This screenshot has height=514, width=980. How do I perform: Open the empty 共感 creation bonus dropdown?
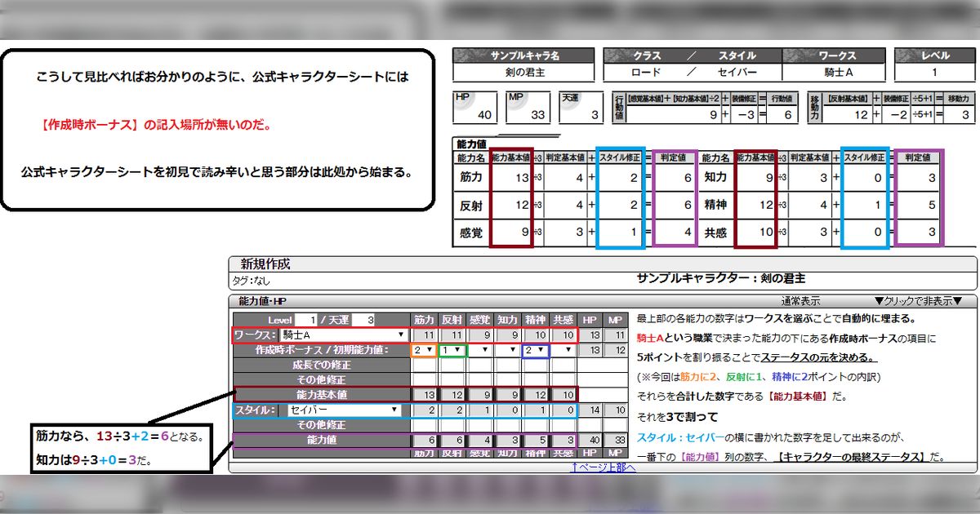565,350
